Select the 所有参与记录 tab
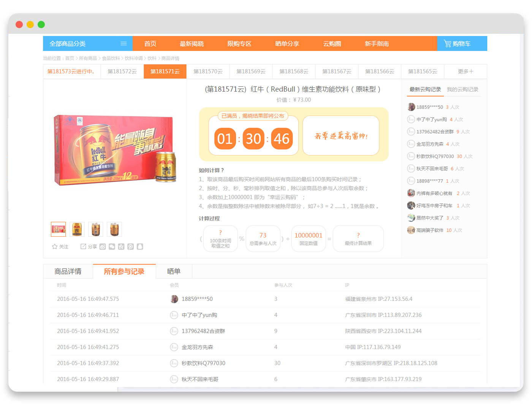 coord(124,271)
